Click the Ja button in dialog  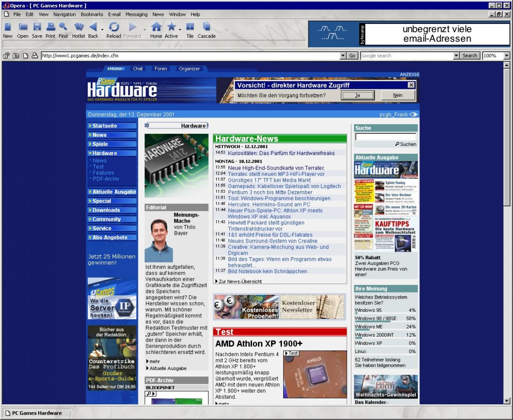357,95
